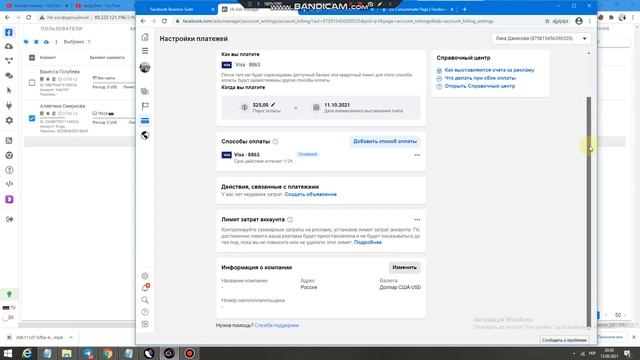Screen dimensions: 640x360
Task: Open a new tab with plus button
Action: point(464,9)
